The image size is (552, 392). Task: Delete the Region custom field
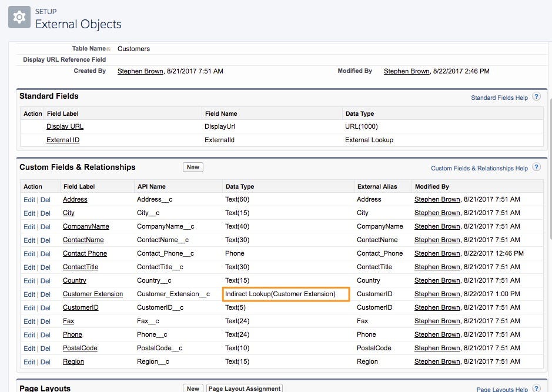click(45, 362)
